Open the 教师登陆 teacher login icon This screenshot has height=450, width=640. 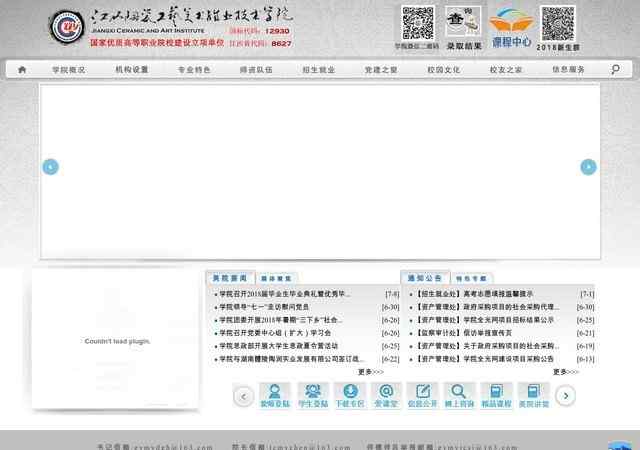coord(275,395)
